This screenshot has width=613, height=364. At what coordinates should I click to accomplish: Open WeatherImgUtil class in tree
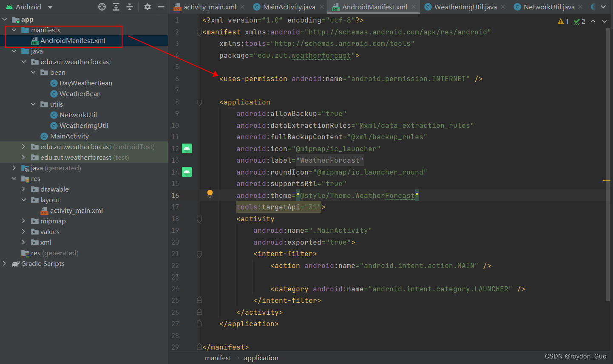[x=79, y=126]
